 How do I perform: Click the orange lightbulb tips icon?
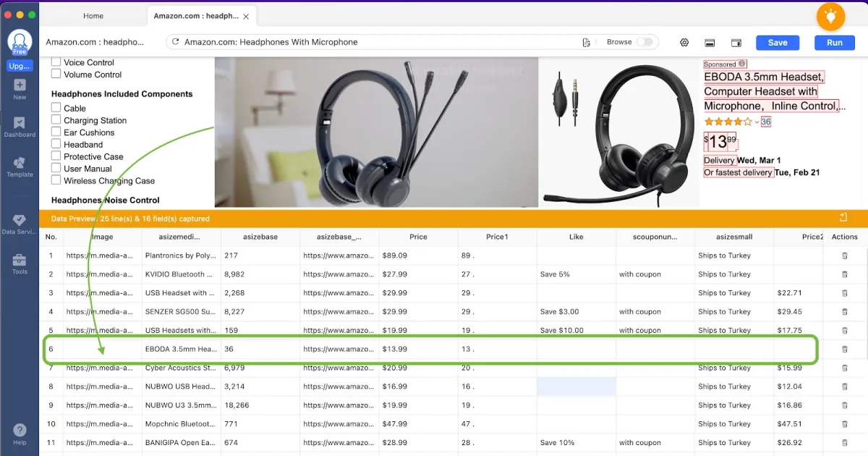(x=830, y=16)
